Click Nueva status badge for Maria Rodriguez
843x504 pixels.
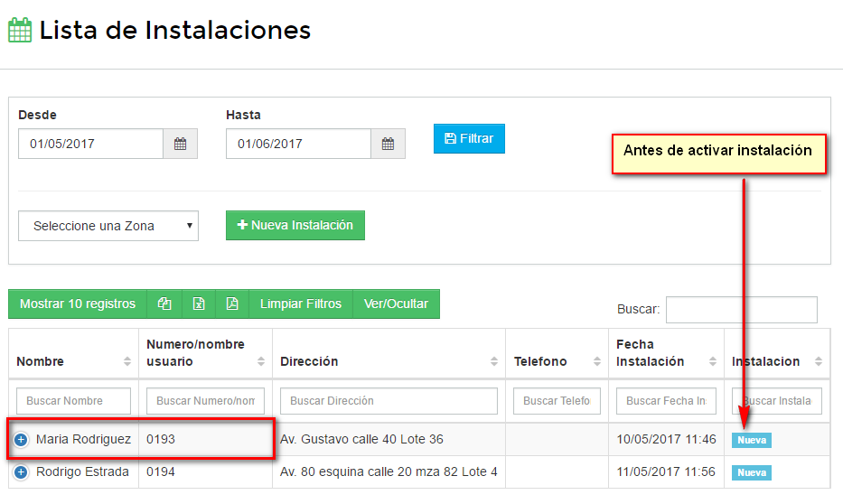point(752,441)
